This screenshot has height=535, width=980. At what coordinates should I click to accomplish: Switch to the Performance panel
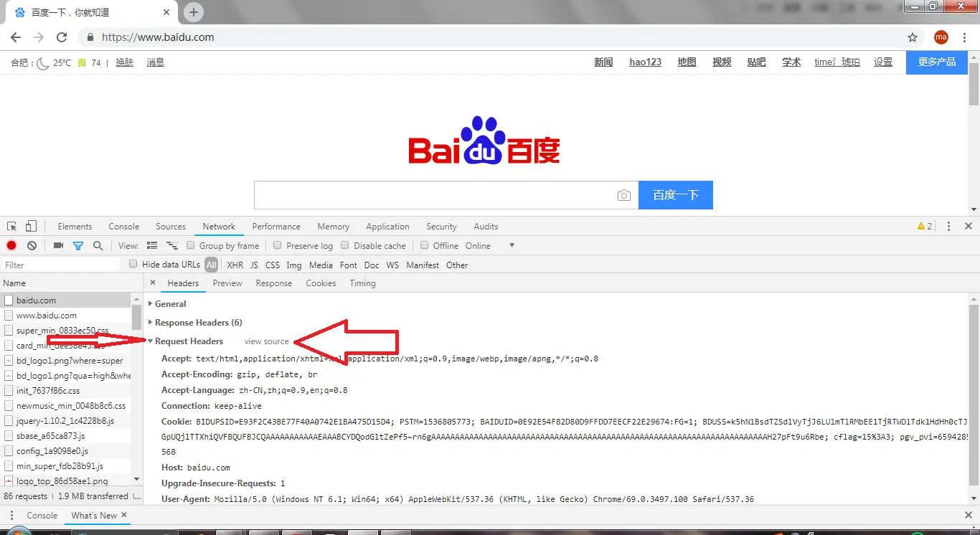coord(276,227)
